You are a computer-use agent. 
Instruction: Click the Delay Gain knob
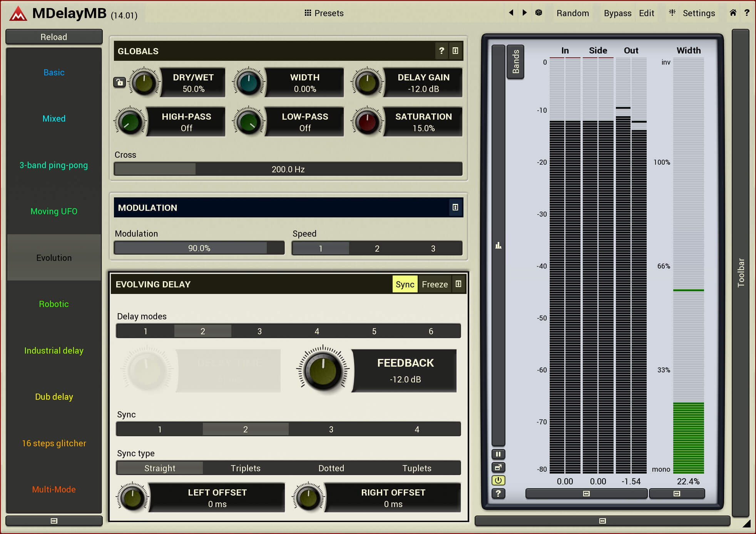coord(367,82)
